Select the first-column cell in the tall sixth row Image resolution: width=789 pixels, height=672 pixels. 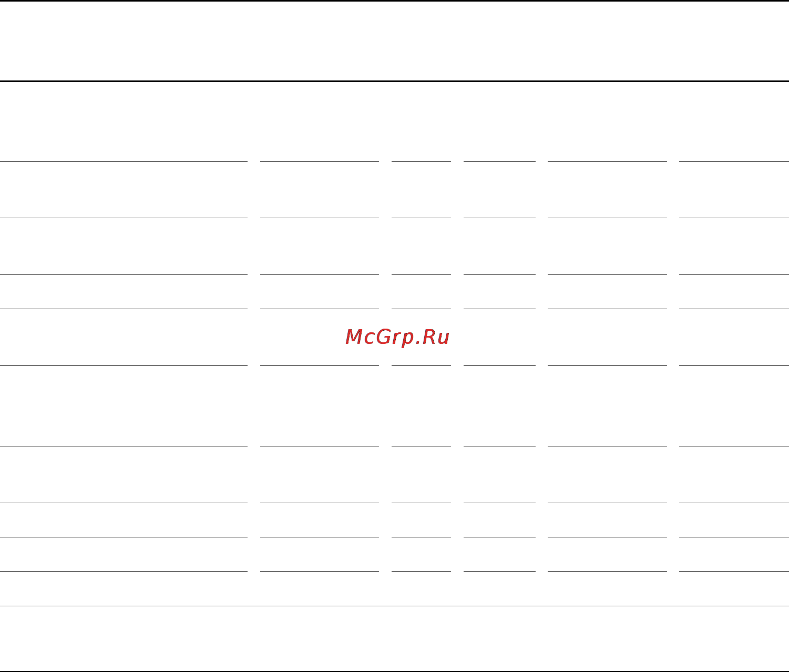point(124,406)
